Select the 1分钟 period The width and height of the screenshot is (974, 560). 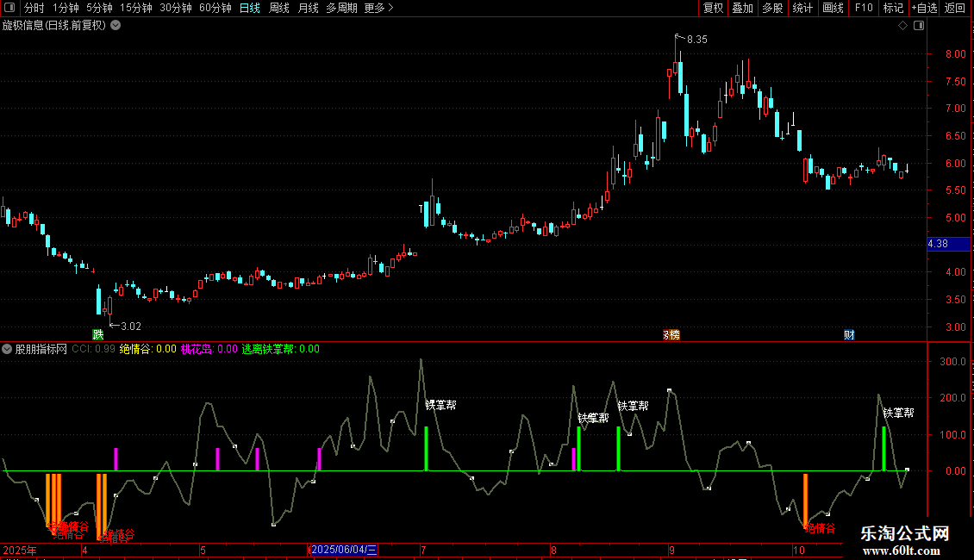tap(66, 8)
